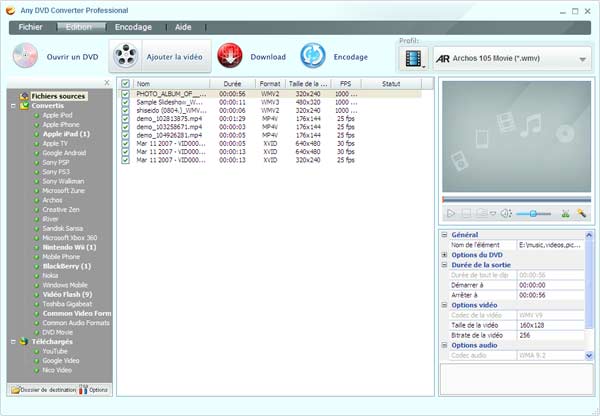600x416 pixels.
Task: Select Vidéo Flash (9) in the tree
Action: pos(67,294)
